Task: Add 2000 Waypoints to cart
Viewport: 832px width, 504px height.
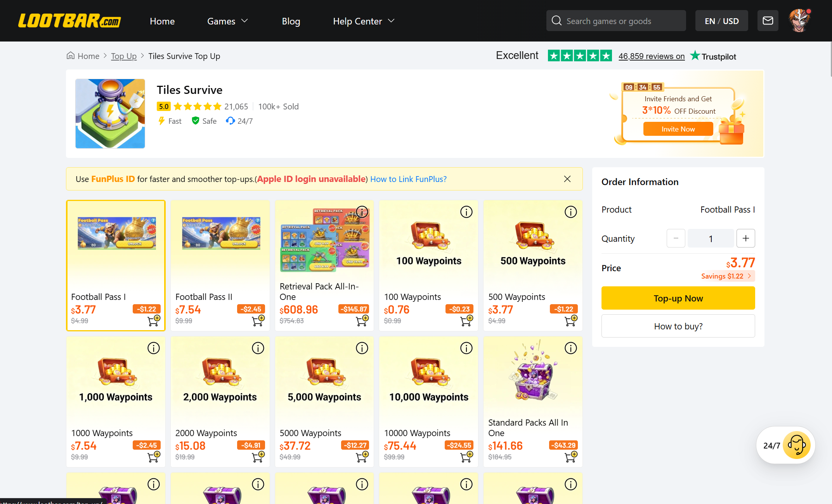Action: 258,457
